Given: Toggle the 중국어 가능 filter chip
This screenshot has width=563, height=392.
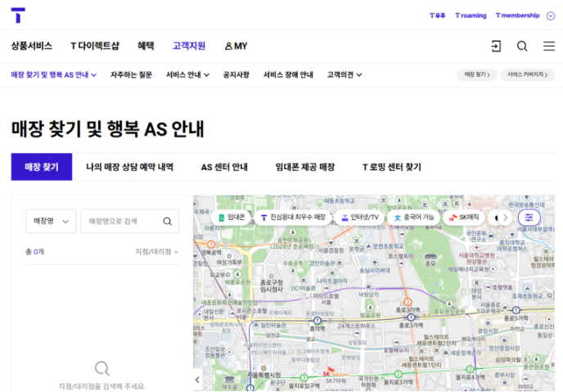Looking at the screenshot, I should (x=413, y=217).
